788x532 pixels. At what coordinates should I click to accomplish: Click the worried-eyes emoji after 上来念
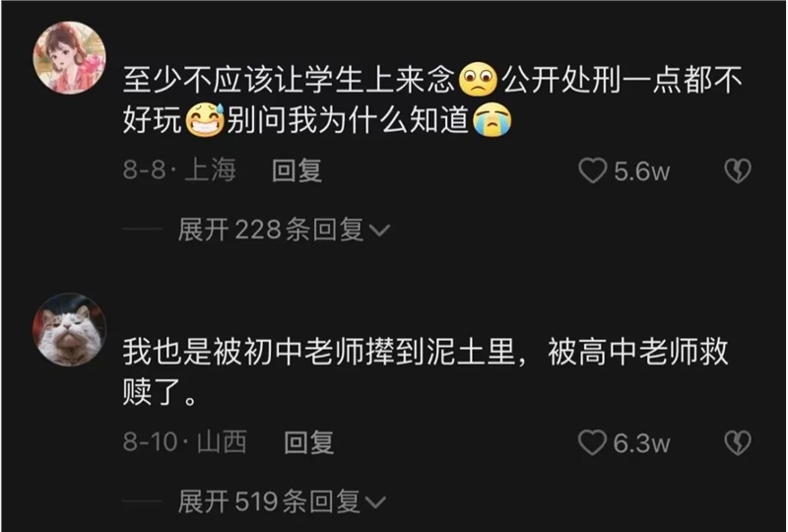tap(478, 80)
